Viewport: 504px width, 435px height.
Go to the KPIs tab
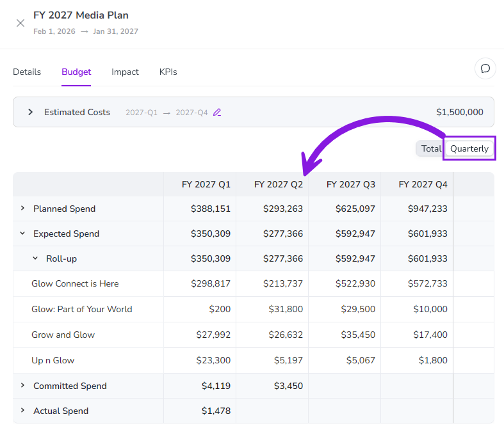[168, 72]
